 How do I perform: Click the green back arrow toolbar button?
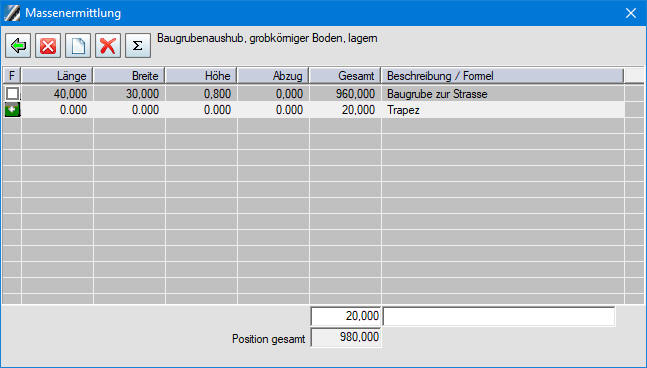18,45
